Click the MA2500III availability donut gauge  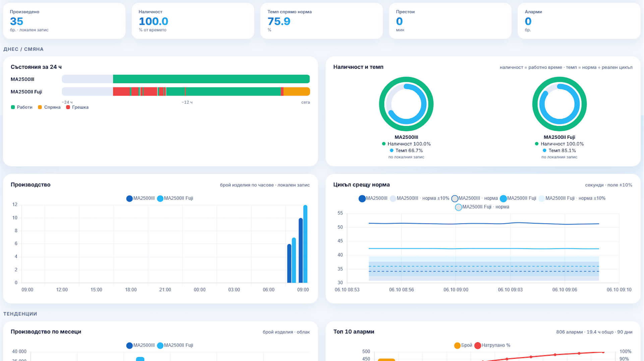pyautogui.click(x=406, y=104)
